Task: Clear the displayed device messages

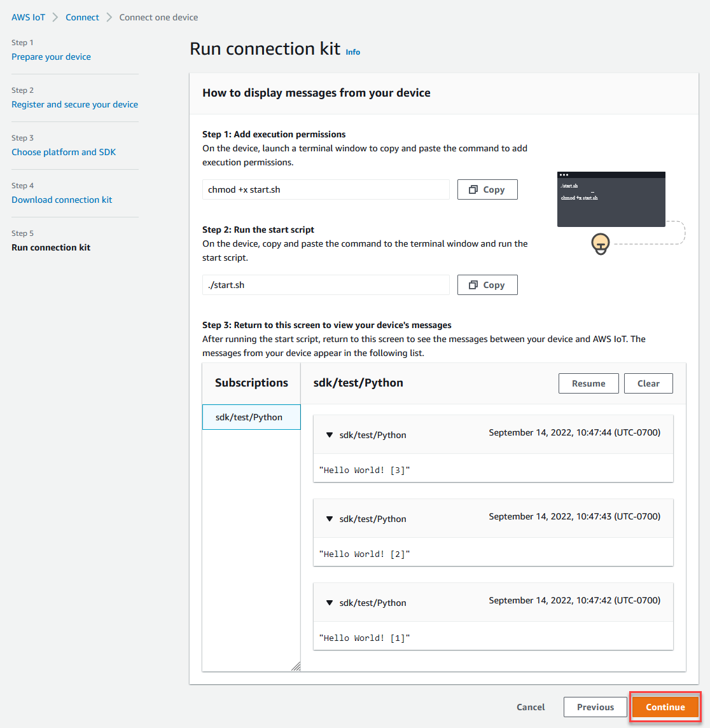Action: point(648,383)
